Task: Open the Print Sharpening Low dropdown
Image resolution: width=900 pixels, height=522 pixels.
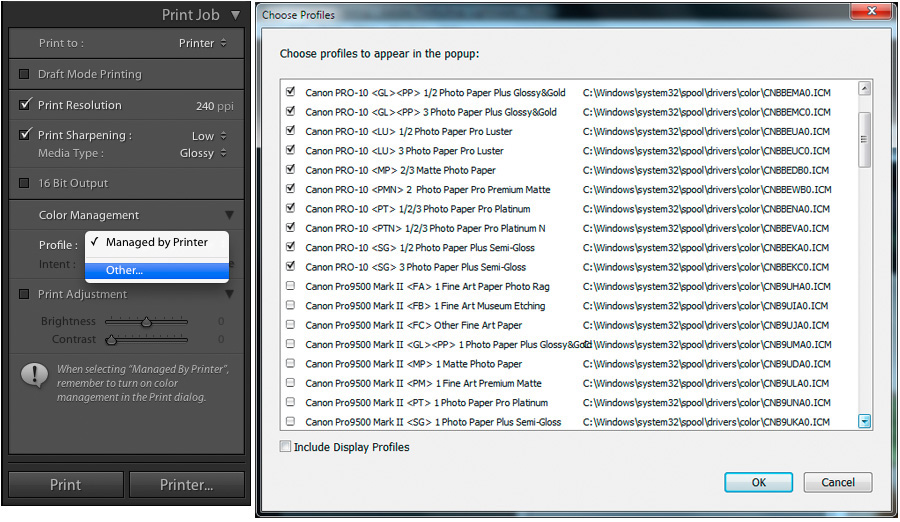Action: (x=209, y=136)
